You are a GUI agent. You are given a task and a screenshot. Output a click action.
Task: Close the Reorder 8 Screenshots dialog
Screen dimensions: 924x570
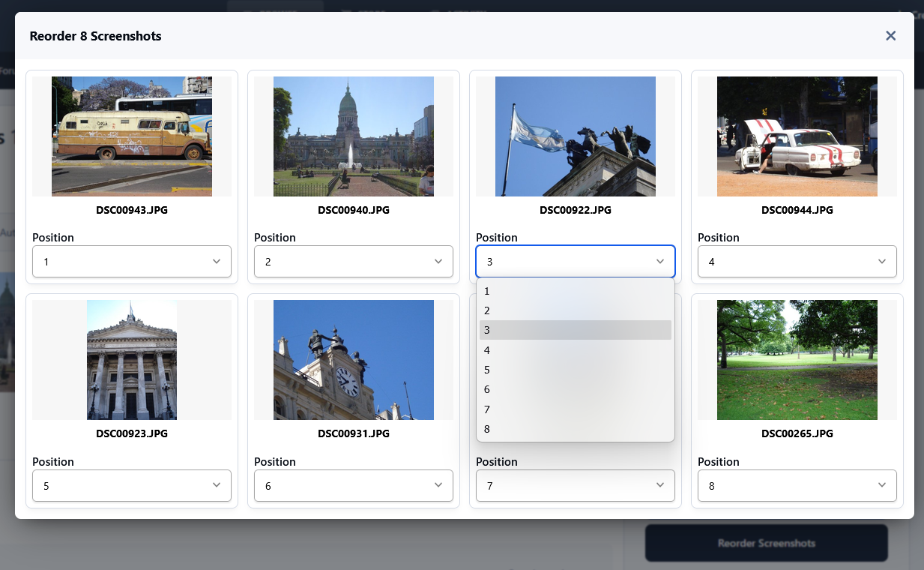coord(890,36)
